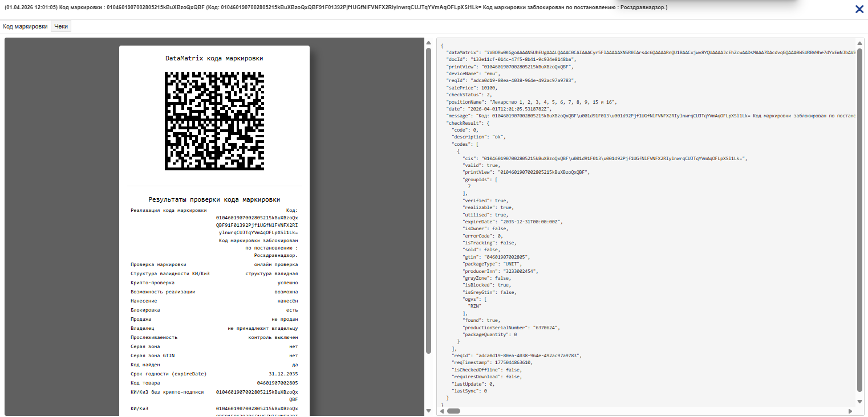
Task: Click the Срок годности (expireDate) row
Action: pyautogui.click(x=214, y=374)
